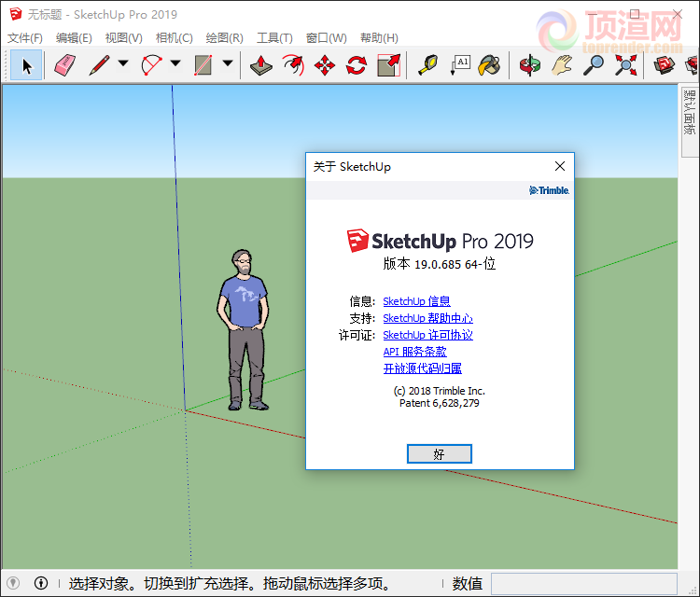This screenshot has width=700, height=597.
Task: Choose the Zoom magnifier tool
Action: 594,65
